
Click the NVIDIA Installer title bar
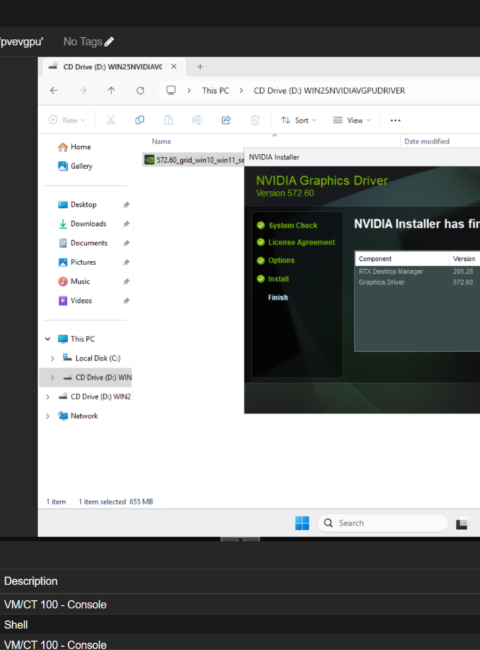point(362,157)
